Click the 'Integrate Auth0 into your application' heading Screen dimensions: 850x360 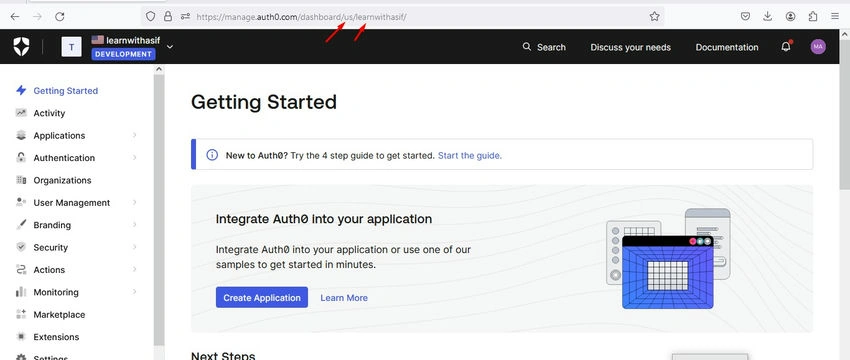pyautogui.click(x=324, y=219)
